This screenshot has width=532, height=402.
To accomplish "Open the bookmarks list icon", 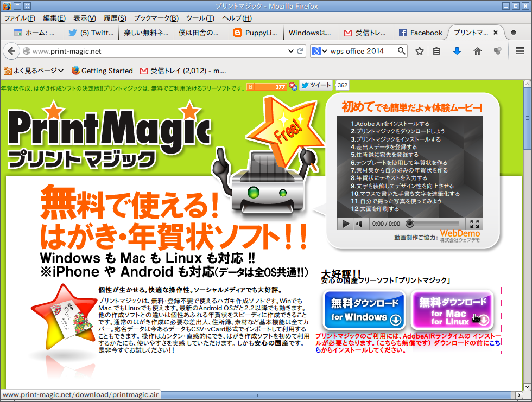I will (436, 51).
